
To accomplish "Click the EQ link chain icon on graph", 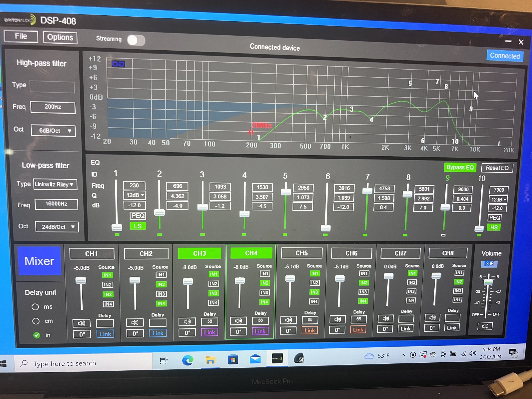I will click(118, 64).
